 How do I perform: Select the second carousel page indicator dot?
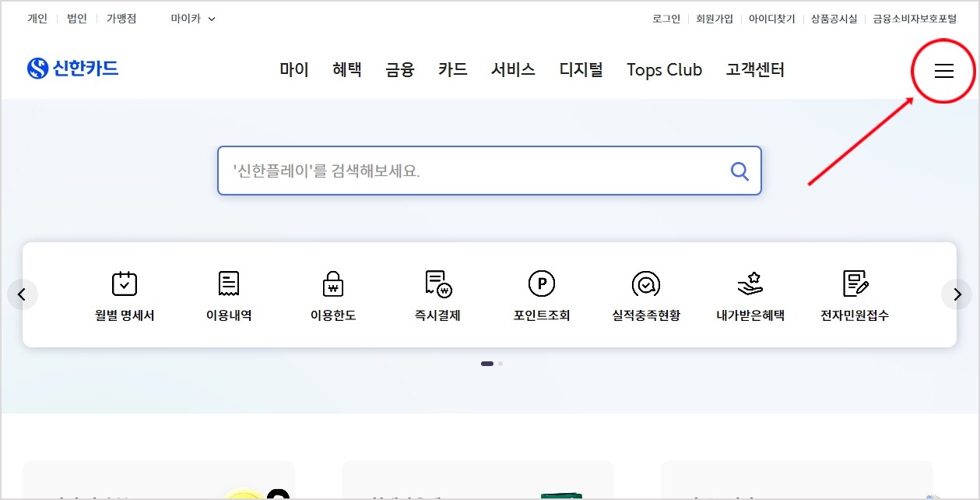coord(501,364)
